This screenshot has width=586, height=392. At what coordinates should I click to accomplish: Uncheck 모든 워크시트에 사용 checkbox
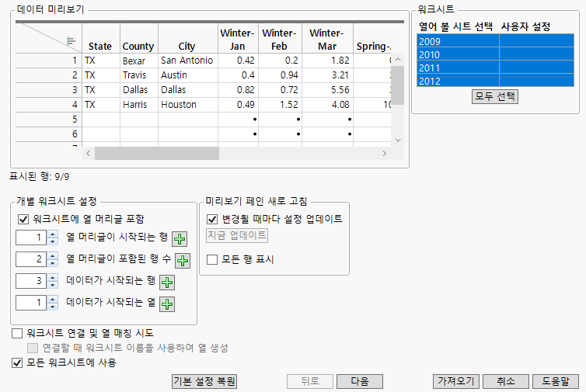(17, 363)
